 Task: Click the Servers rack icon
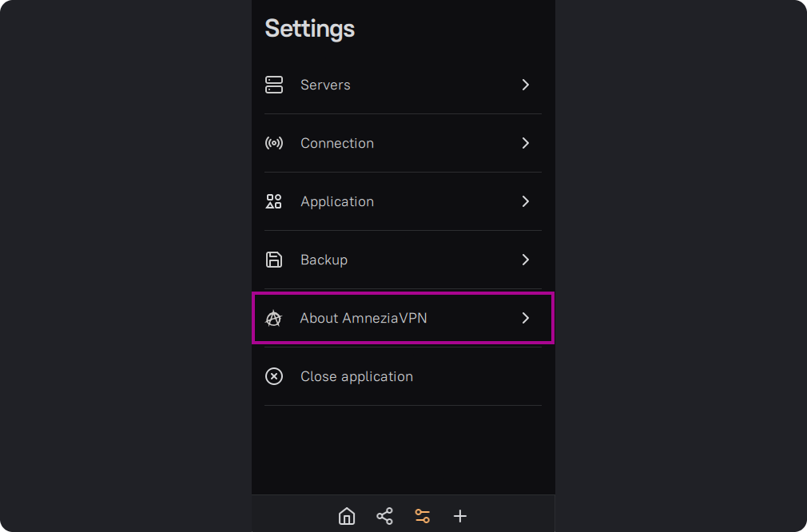(274, 85)
